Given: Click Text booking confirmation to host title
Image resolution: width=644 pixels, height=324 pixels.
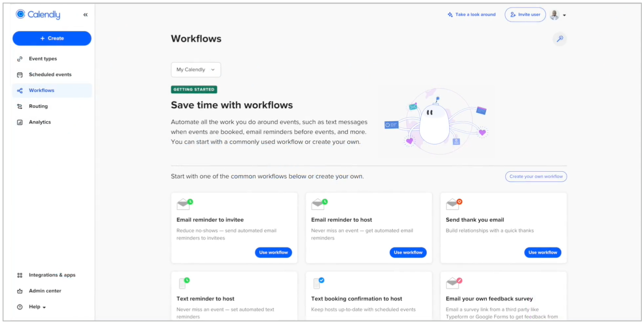Looking at the screenshot, I should 356,299.
